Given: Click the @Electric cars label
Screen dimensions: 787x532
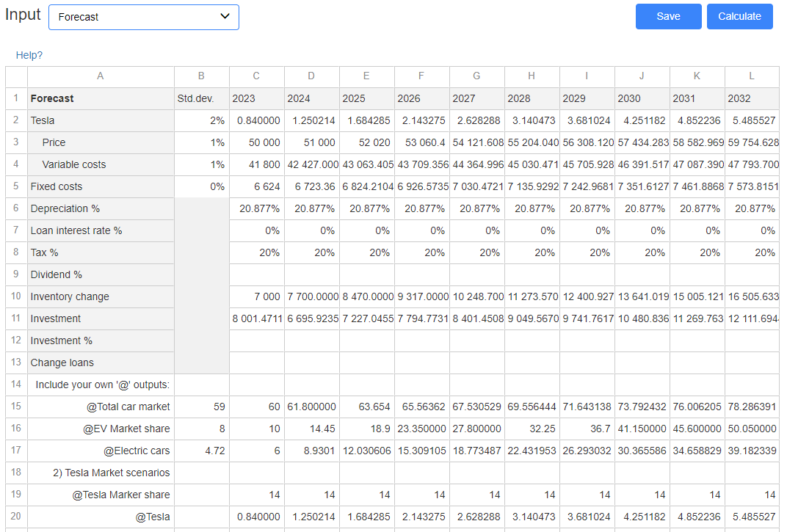Looking at the screenshot, I should 101,451.
